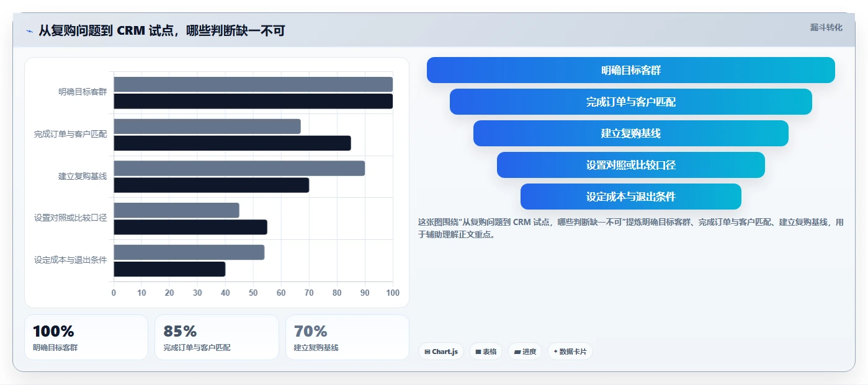868x385 pixels.
Task: Click the dark bar for 建立复购基线
Action: pyautogui.click(x=211, y=185)
